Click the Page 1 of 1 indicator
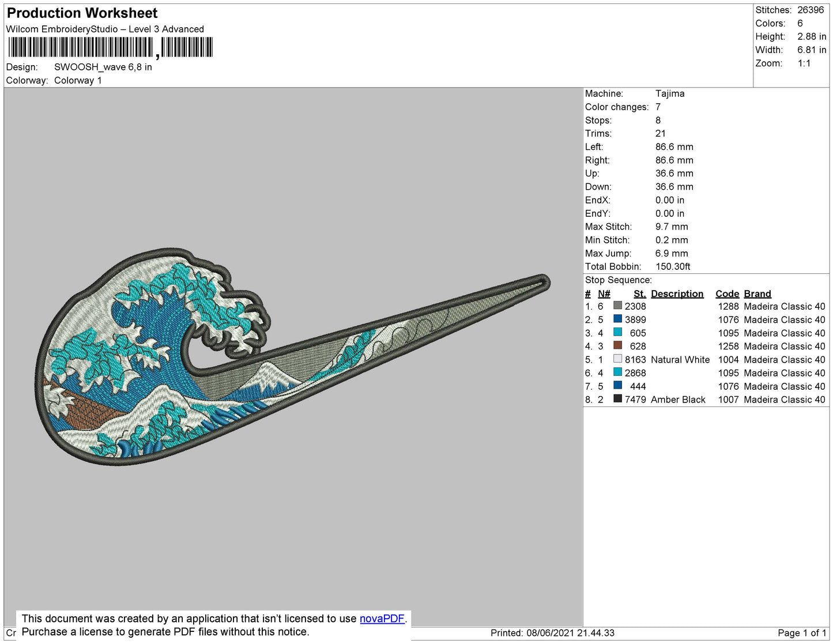Image resolution: width=833 pixels, height=644 pixels. (x=801, y=633)
